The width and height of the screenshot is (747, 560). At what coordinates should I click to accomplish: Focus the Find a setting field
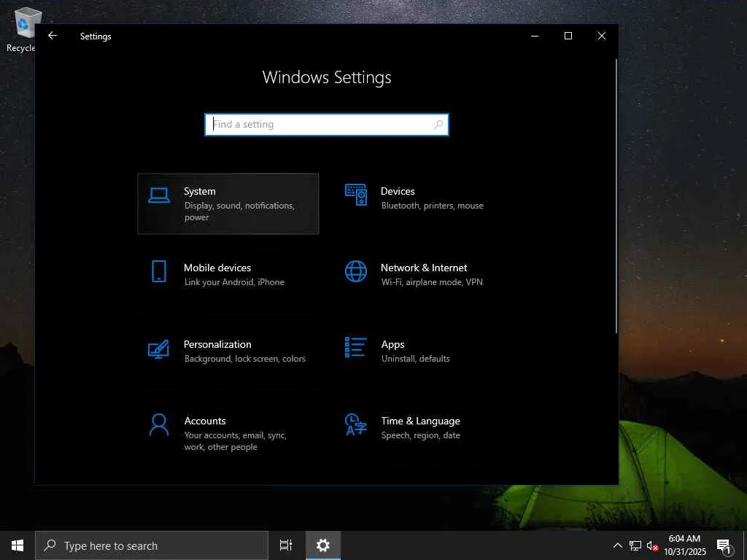point(327,124)
